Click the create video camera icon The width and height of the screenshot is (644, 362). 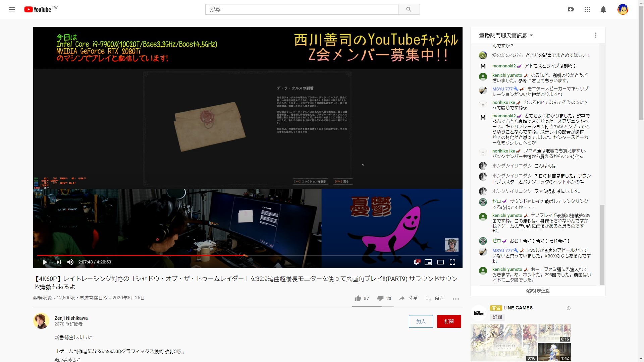(x=571, y=9)
